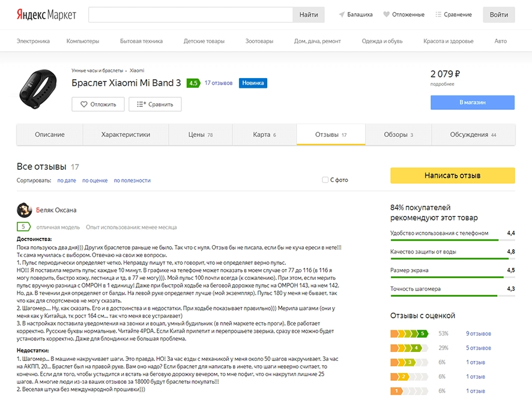Sort reviews по дате

pyautogui.click(x=67, y=181)
